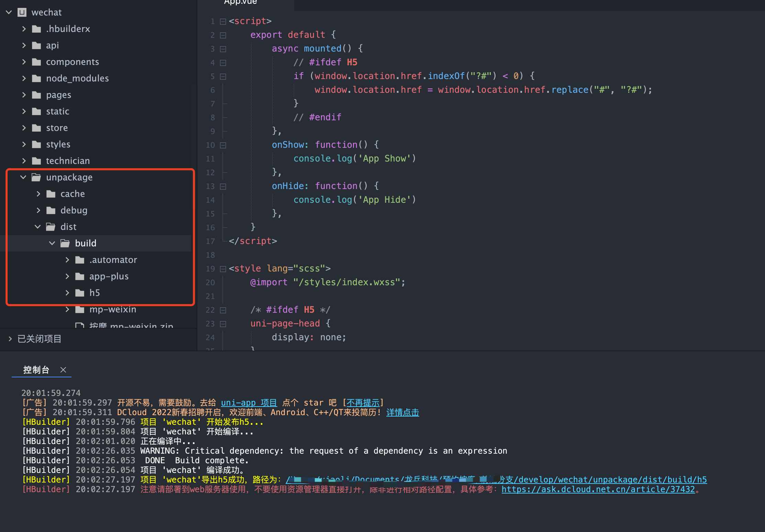Expand the pages folder chevron
The width and height of the screenshot is (765, 532).
[24, 95]
